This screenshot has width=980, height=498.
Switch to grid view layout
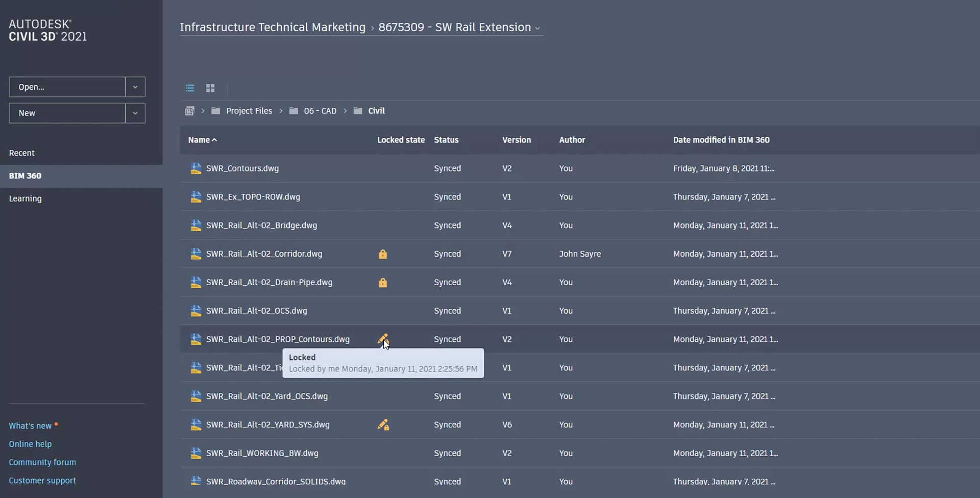(x=210, y=88)
